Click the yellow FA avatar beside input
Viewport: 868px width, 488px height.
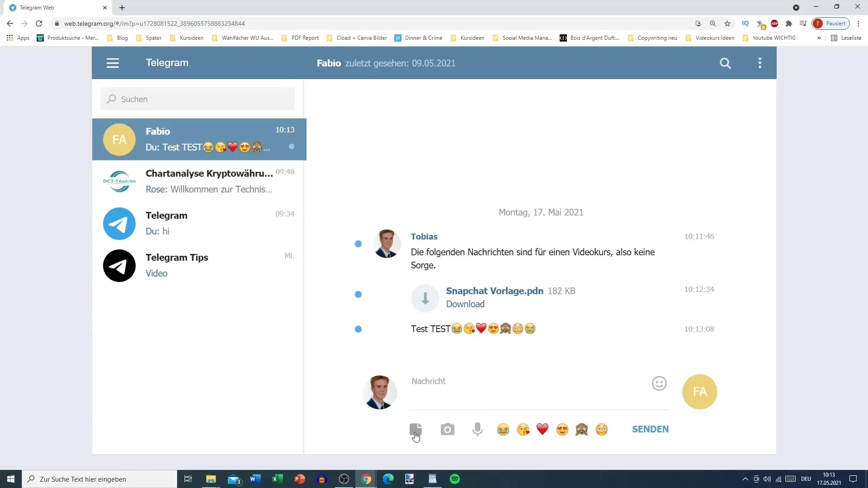[699, 392]
